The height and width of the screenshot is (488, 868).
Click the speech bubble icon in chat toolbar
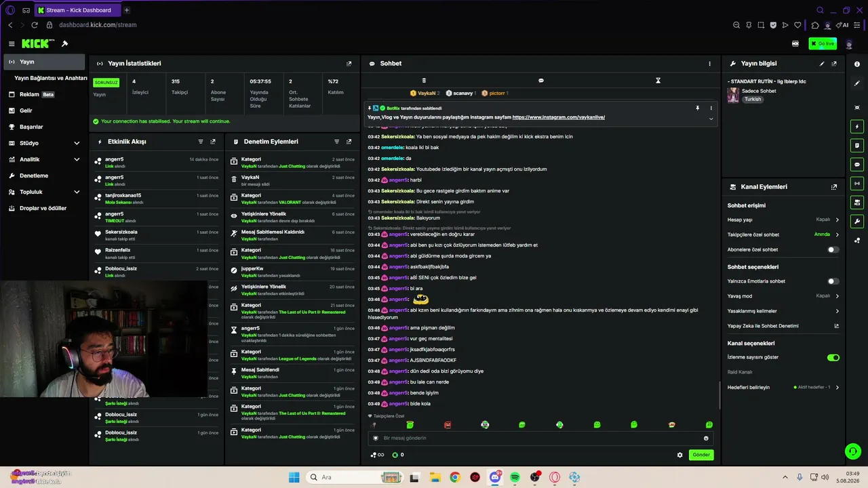click(x=541, y=81)
